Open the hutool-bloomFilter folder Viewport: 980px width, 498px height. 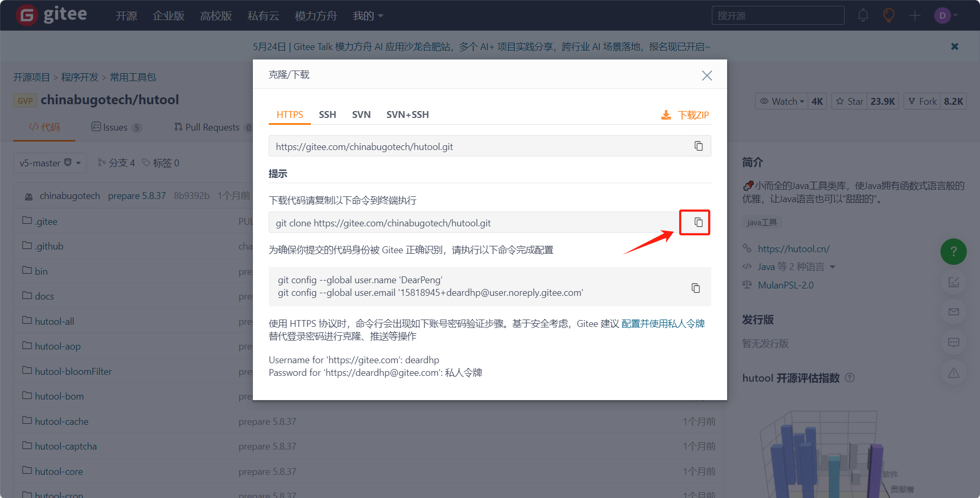[x=73, y=371]
